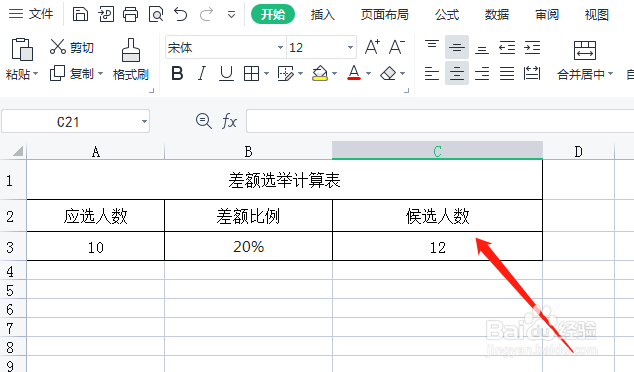This screenshot has height=372, width=634.
Task: Open the font name 宋体 dropdown
Action: (x=280, y=48)
